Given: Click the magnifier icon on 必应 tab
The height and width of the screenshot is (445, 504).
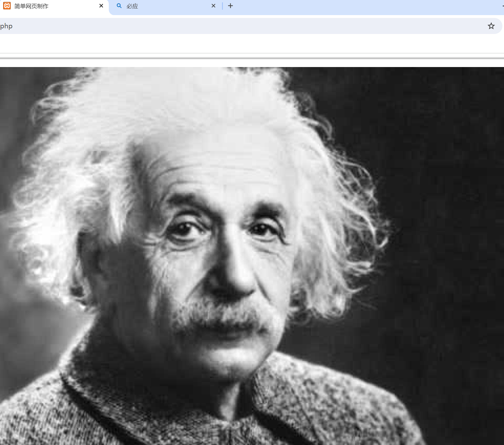Looking at the screenshot, I should pyautogui.click(x=119, y=6).
